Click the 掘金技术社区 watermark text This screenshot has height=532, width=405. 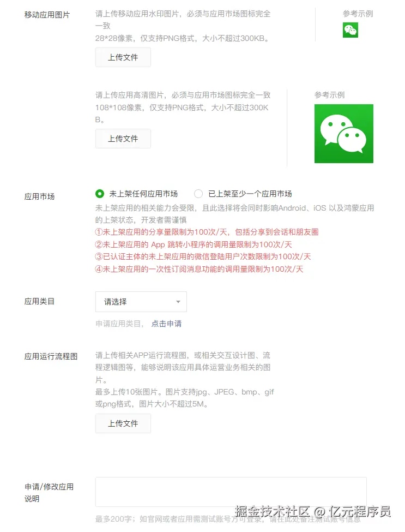(272, 511)
